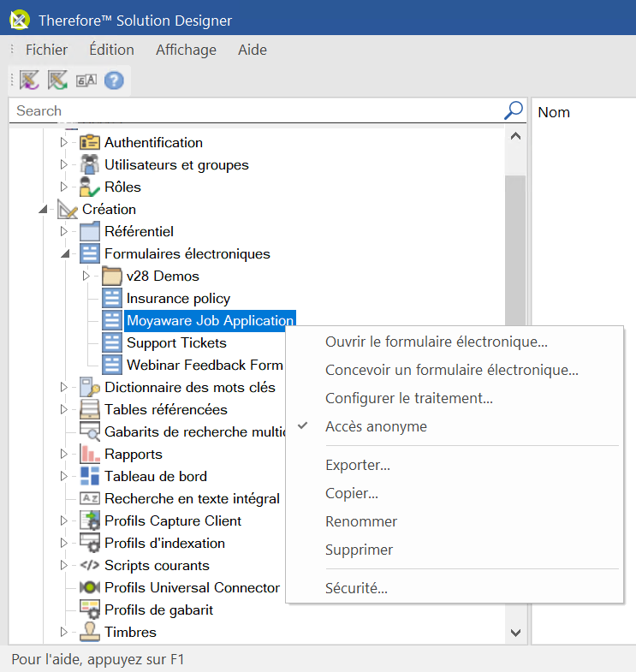The image size is (636, 672).
Task: Select the Insurance policy form icon
Action: 112,298
